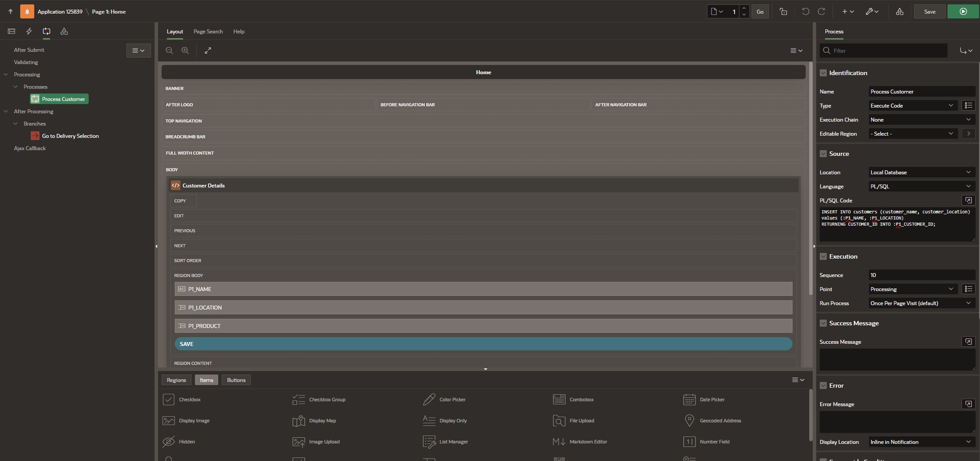This screenshot has width=980, height=461.
Task: Open the code editor for PL/SQL Code
Action: coord(968,200)
